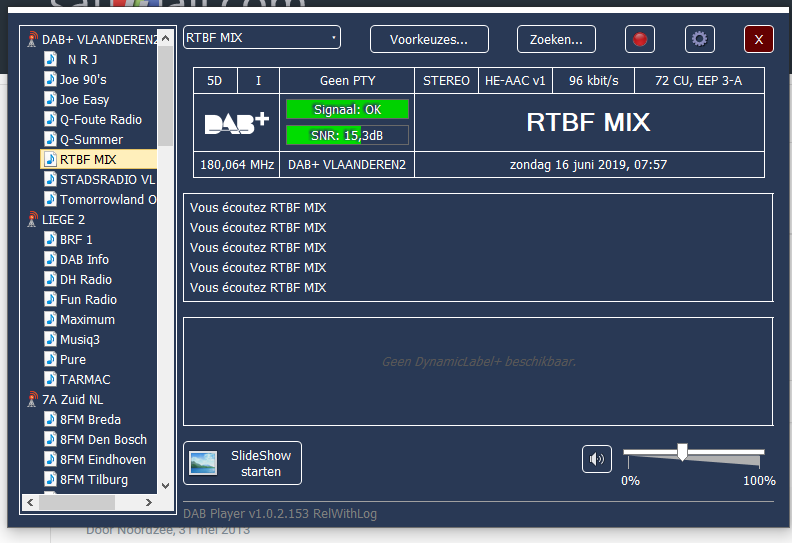Image resolution: width=792 pixels, height=543 pixels.
Task: Click the DAB+ logo in the info panel
Action: point(236,123)
